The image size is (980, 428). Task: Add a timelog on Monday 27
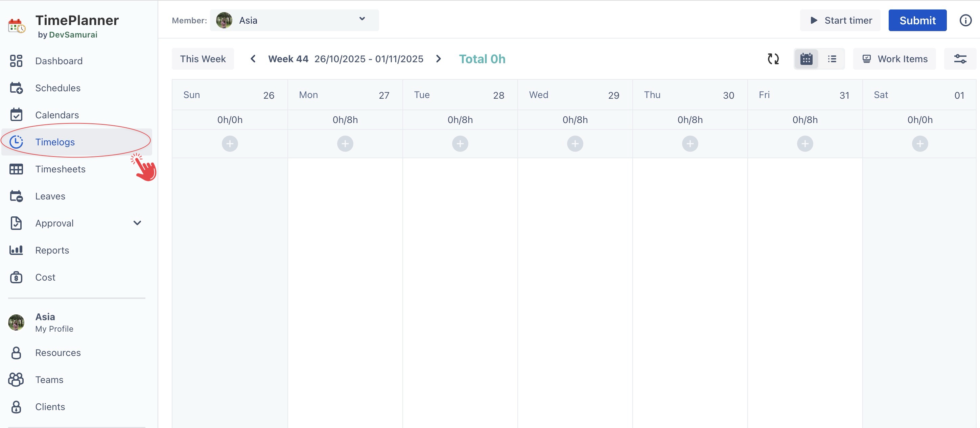click(345, 144)
